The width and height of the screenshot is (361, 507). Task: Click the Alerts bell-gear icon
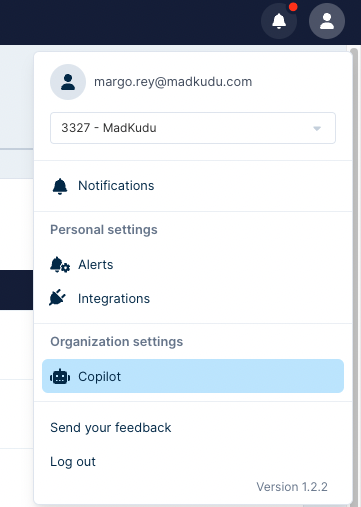pyautogui.click(x=60, y=265)
